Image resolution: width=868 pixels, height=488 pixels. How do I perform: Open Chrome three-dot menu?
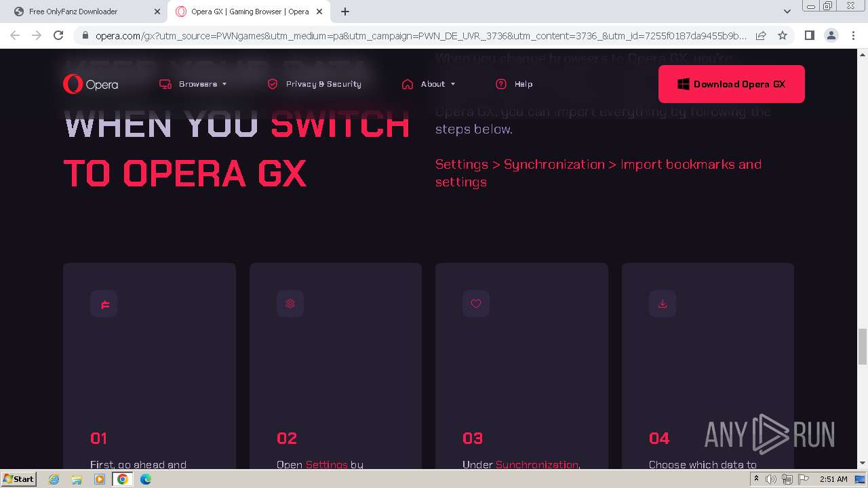(853, 35)
